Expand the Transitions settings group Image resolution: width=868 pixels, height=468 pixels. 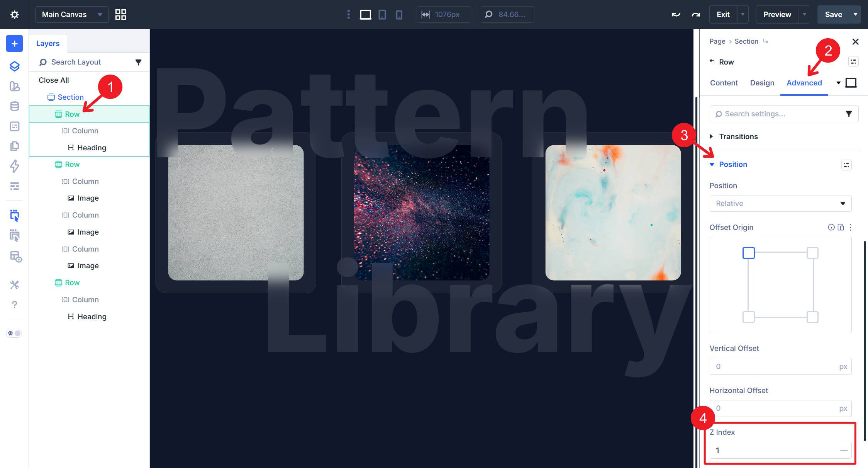coord(738,137)
